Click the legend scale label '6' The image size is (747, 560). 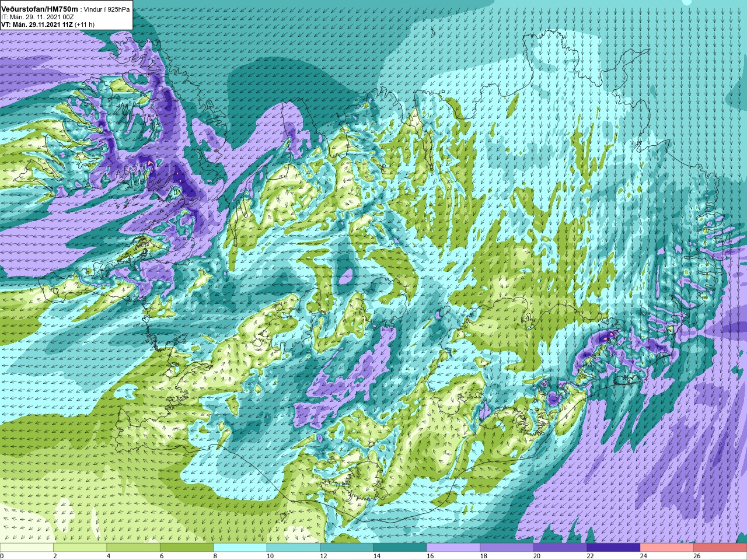[x=162, y=556]
